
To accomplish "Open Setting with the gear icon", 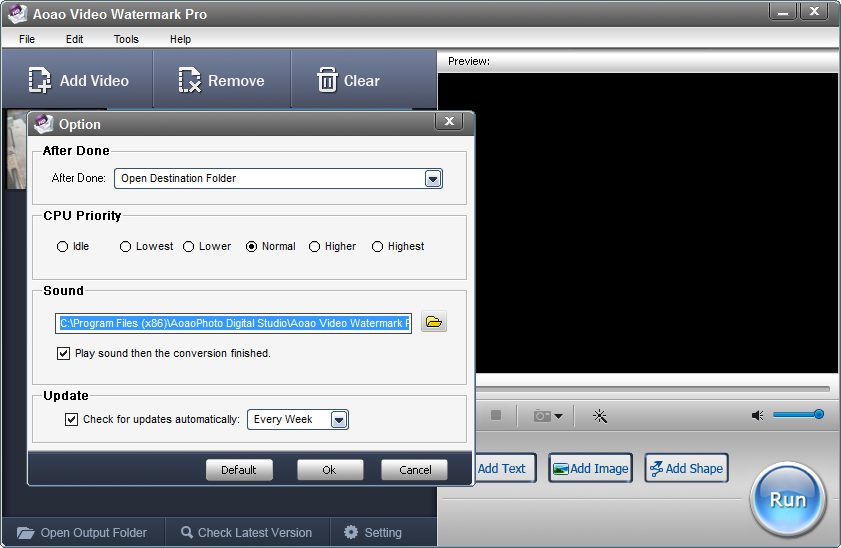I will coord(373,532).
